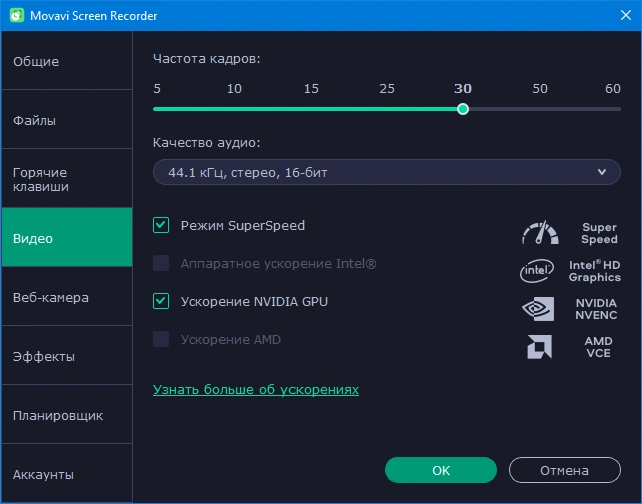Click the SuperSpeed speedometer icon
The image size is (642, 504).
point(540,233)
